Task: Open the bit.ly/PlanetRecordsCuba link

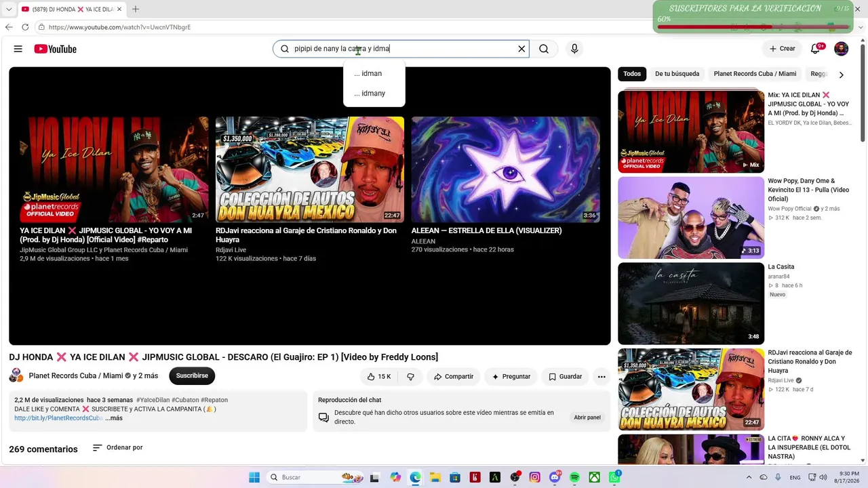Action: 58,418
